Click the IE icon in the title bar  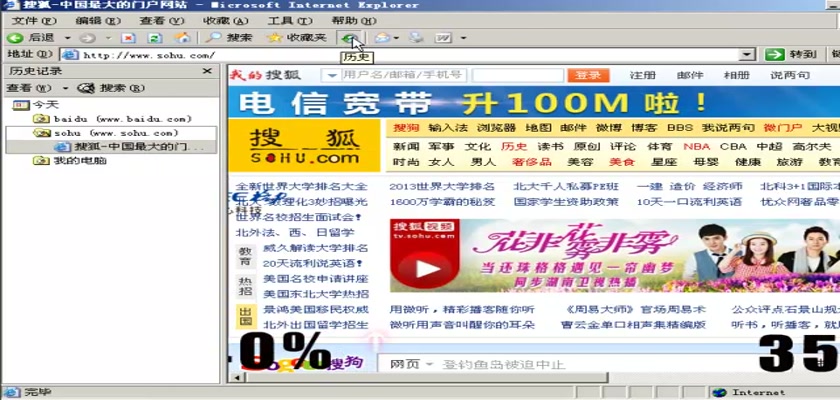(x=10, y=5)
